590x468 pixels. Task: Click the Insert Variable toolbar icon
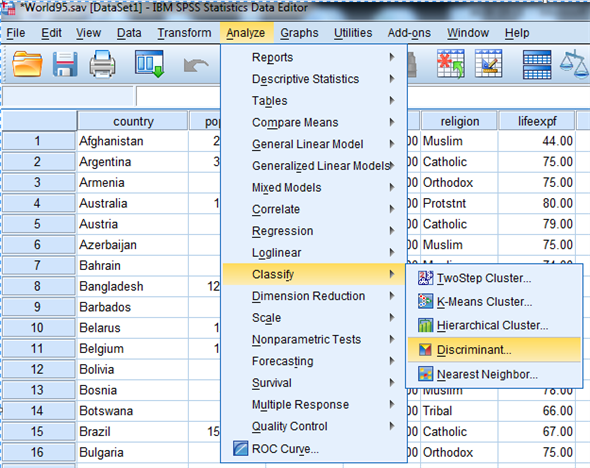[x=488, y=64]
